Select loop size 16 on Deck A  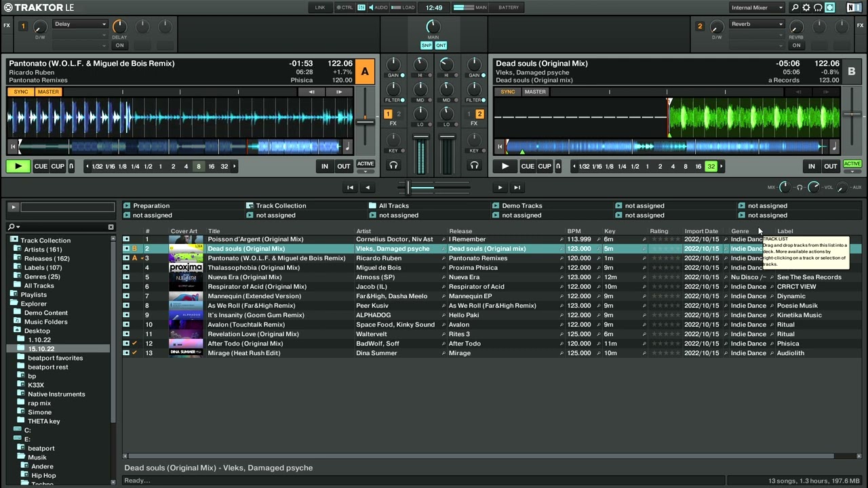click(x=212, y=166)
